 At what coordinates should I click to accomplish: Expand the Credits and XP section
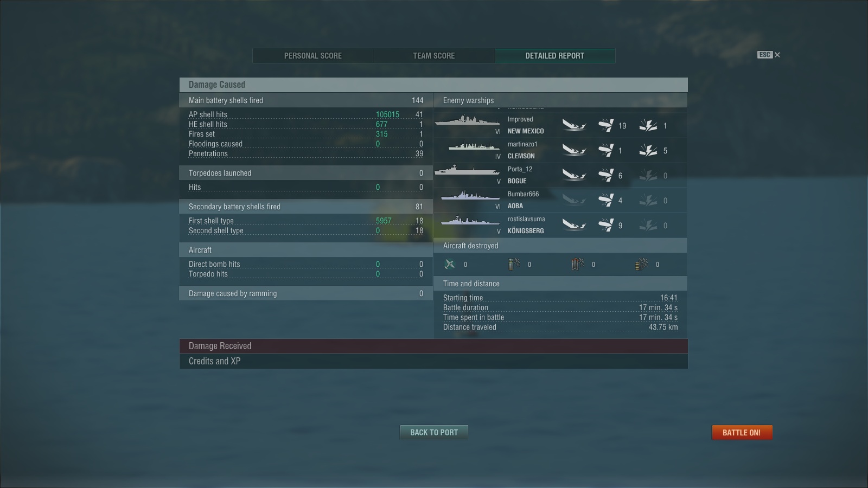(433, 361)
